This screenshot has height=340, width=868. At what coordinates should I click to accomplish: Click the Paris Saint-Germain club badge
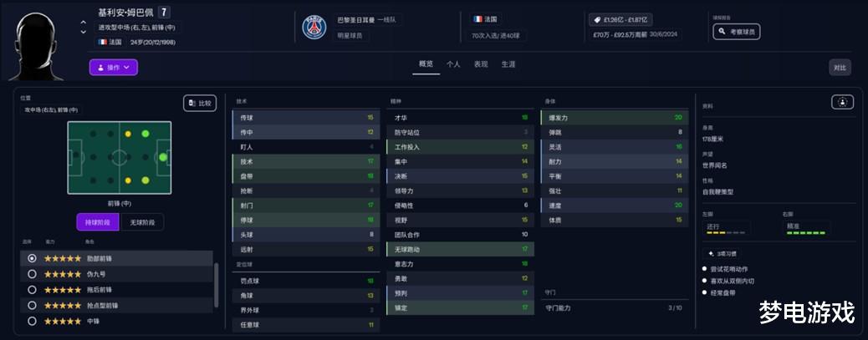314,27
